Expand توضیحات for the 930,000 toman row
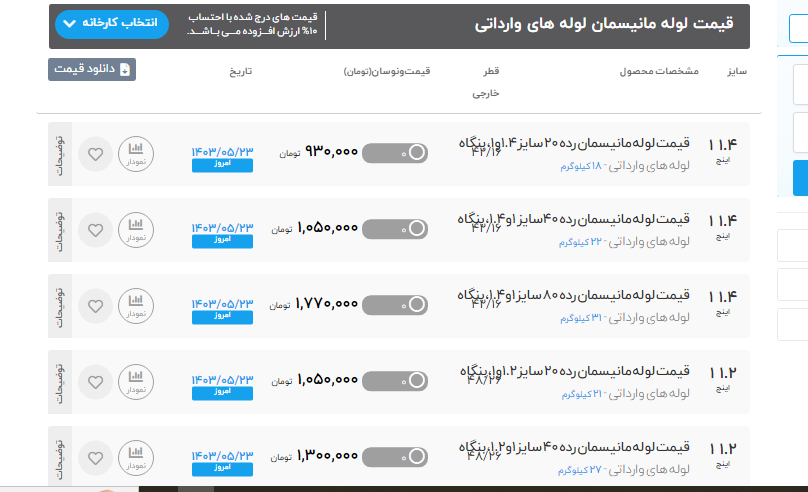808x492 pixels. pos(59,154)
